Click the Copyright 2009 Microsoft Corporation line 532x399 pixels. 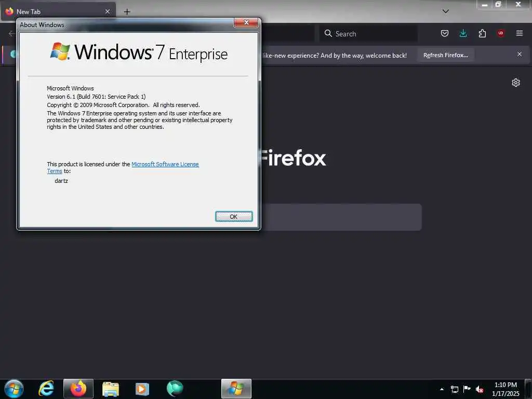pyautogui.click(x=123, y=105)
